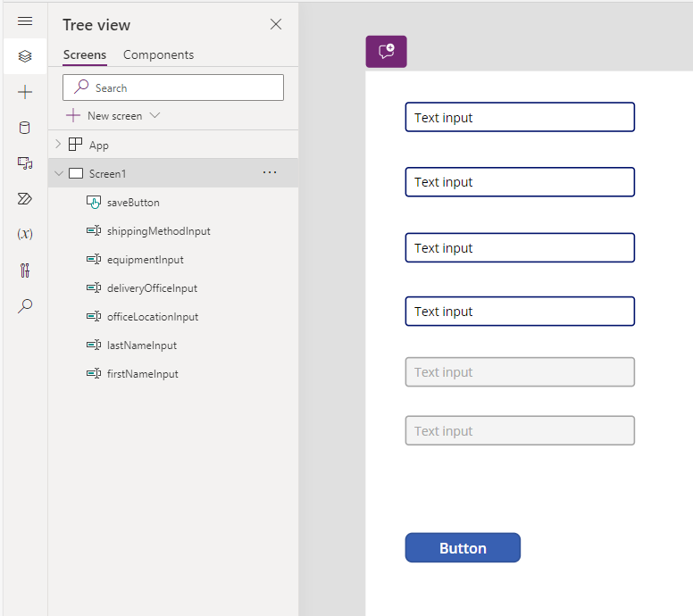Viewport: 693px width, 616px height.
Task: Click the shippingMethodInput text-input icon
Action: (x=94, y=230)
